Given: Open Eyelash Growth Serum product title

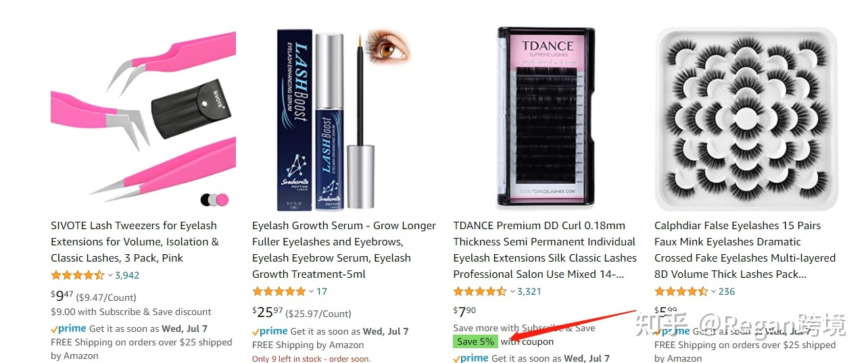Looking at the screenshot, I should coord(344,250).
